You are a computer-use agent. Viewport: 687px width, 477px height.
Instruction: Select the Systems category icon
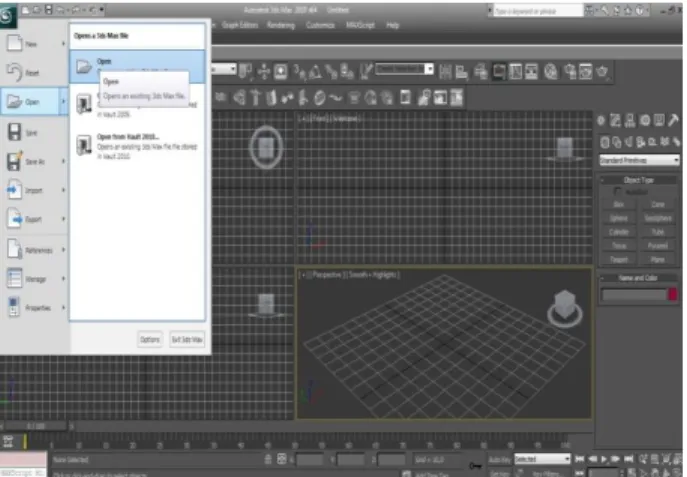(x=676, y=142)
